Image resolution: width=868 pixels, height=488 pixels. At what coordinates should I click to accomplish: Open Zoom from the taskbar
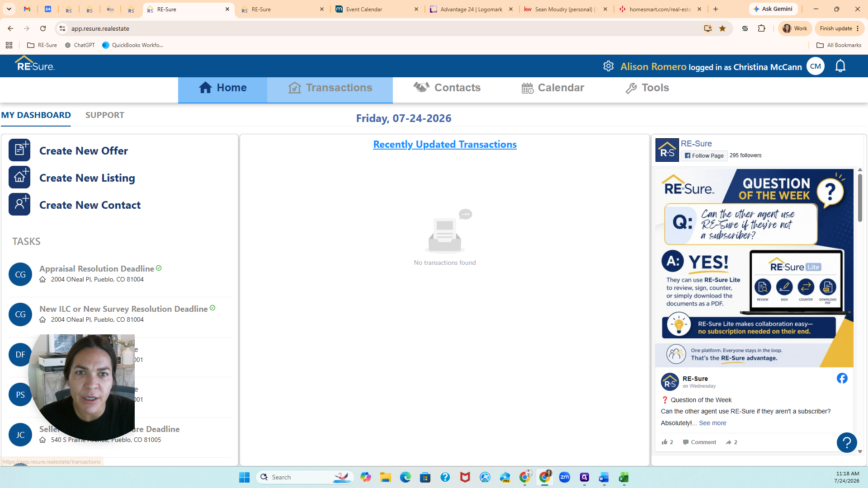(x=565, y=477)
